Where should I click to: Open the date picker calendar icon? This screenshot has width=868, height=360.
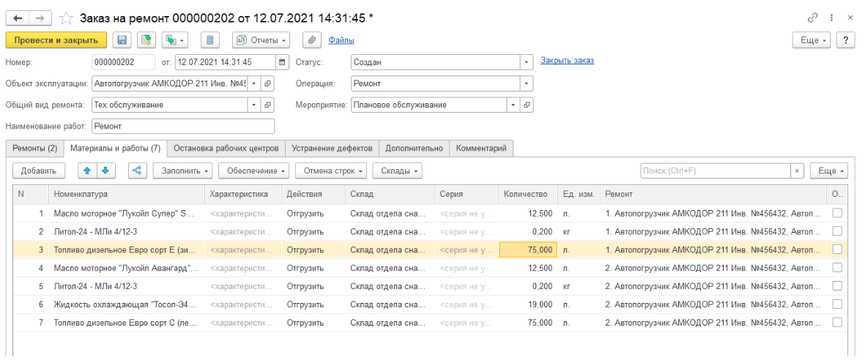282,62
